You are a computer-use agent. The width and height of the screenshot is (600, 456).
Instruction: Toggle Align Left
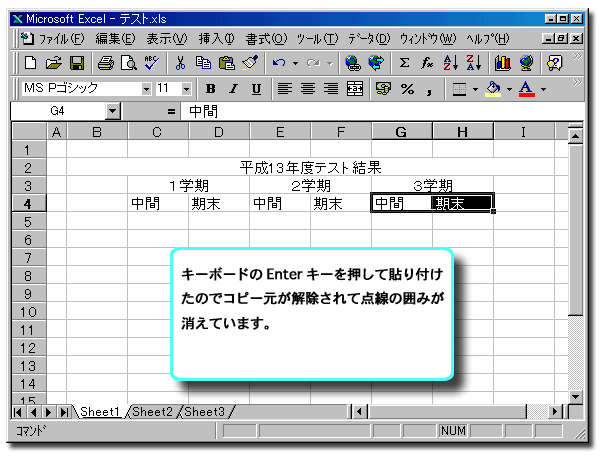click(284, 89)
